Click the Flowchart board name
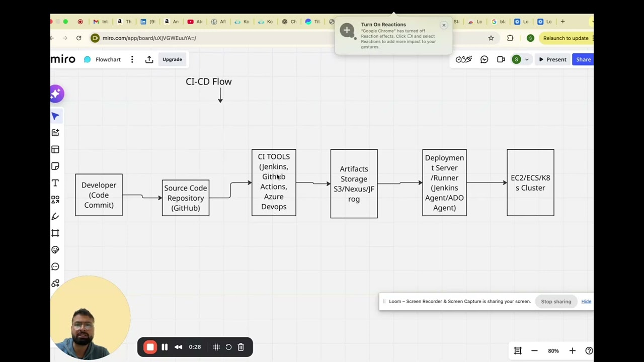 (x=108, y=59)
